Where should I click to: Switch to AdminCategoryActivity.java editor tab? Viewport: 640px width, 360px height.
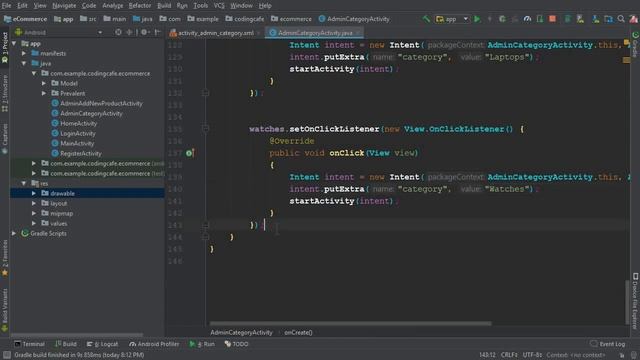pos(315,33)
